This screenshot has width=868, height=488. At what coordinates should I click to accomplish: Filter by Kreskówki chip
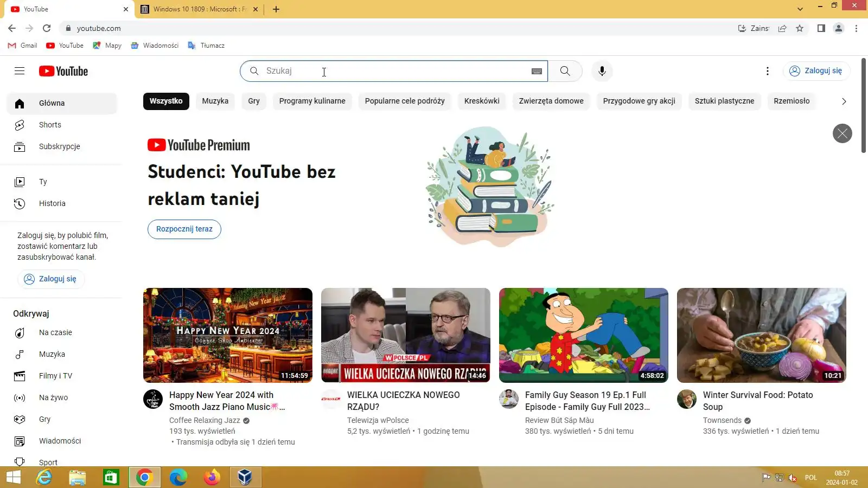click(482, 101)
